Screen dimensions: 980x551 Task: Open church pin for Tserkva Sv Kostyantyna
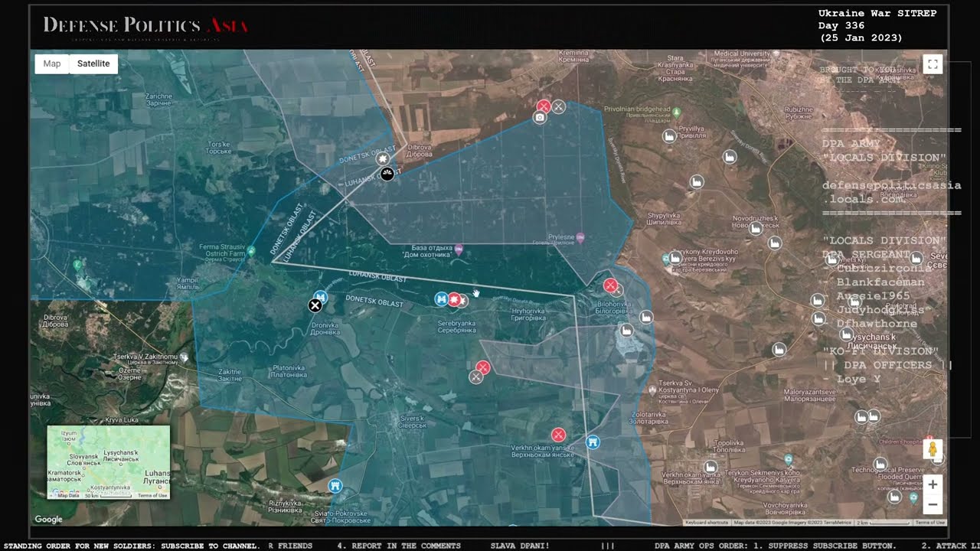tap(652, 390)
